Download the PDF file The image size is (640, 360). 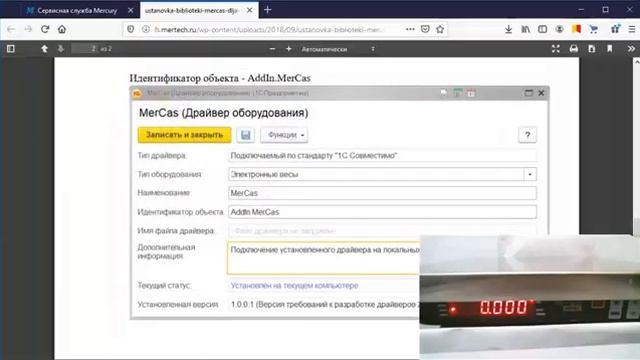[592, 49]
